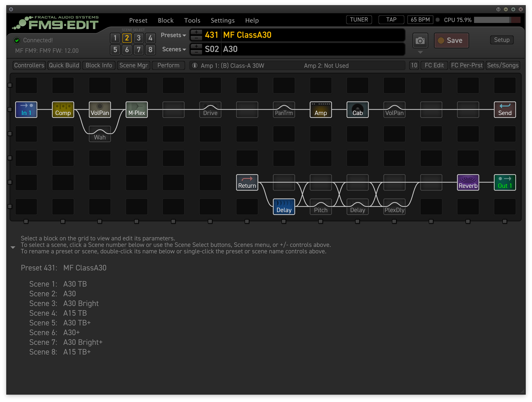Open the Settings menu
Screen dimensions: 532x402
[223, 20]
